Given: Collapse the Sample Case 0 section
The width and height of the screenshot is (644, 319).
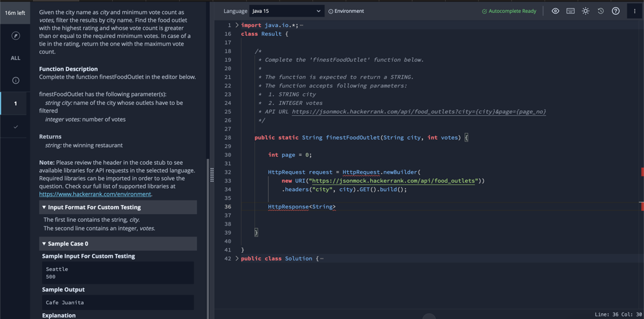Looking at the screenshot, I should pyautogui.click(x=118, y=244).
